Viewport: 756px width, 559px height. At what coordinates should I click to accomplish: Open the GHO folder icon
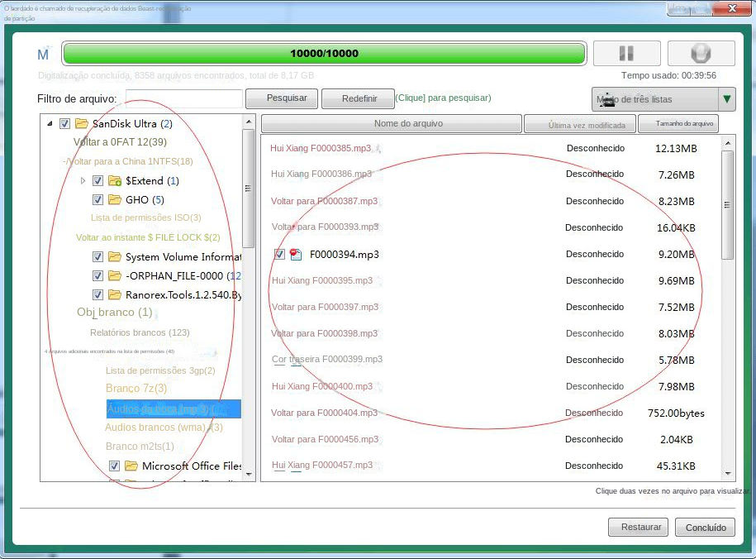coord(114,199)
